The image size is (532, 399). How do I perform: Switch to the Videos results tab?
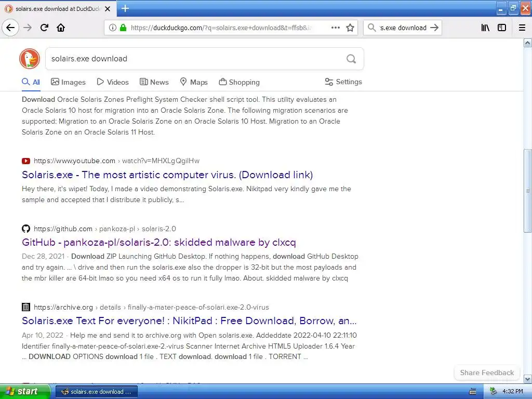tap(113, 82)
